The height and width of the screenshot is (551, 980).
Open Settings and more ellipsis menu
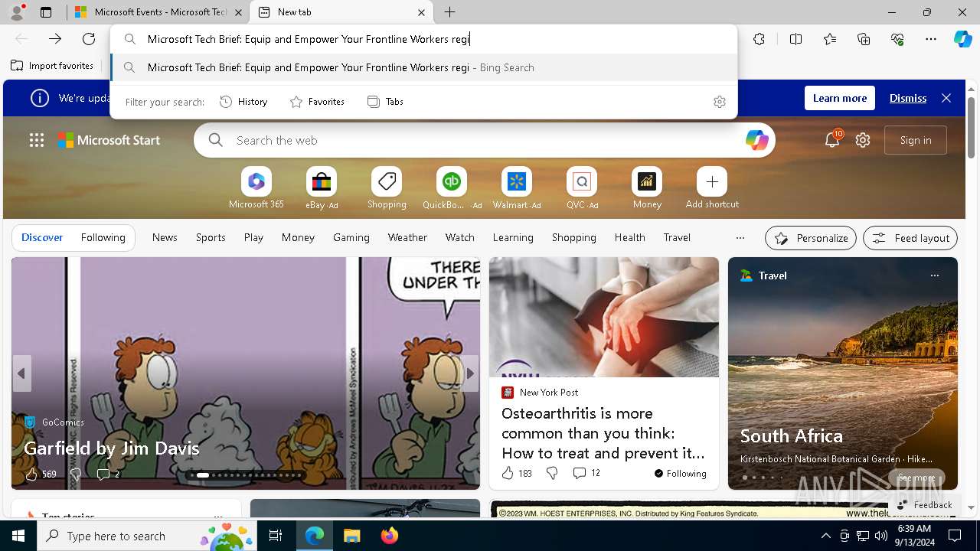click(931, 39)
